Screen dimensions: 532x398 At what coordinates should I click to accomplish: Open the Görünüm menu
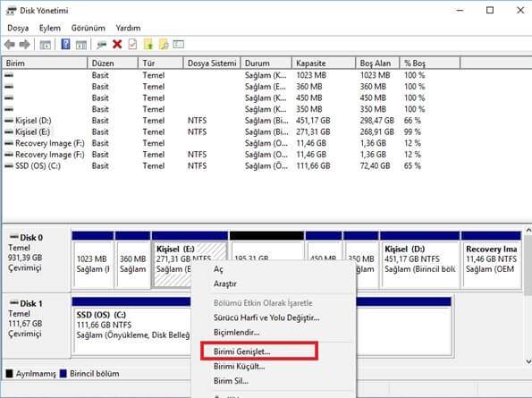click(x=89, y=28)
